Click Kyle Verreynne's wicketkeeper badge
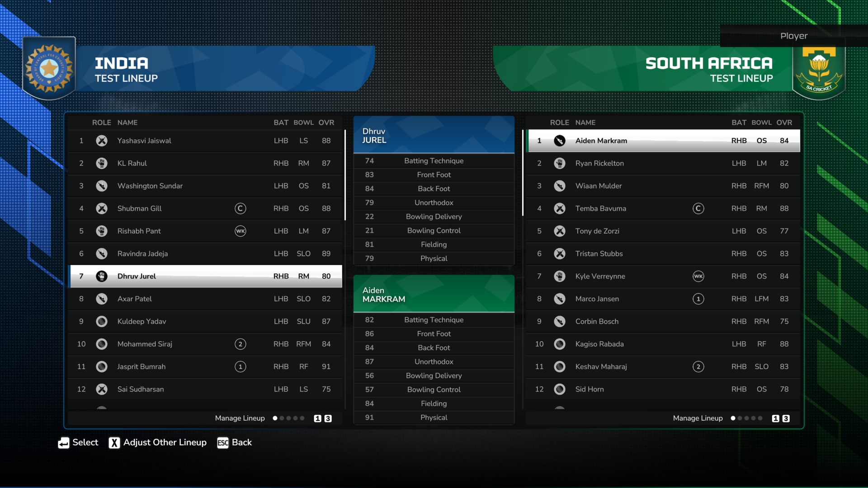Image resolution: width=868 pixels, height=488 pixels. pyautogui.click(x=698, y=276)
